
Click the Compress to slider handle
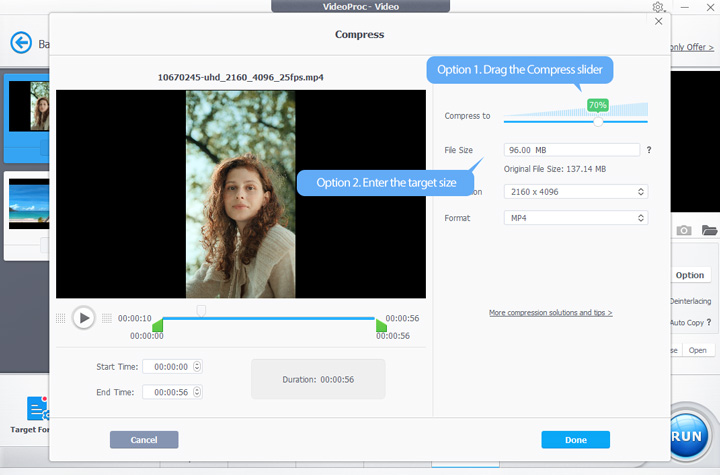[598, 121]
